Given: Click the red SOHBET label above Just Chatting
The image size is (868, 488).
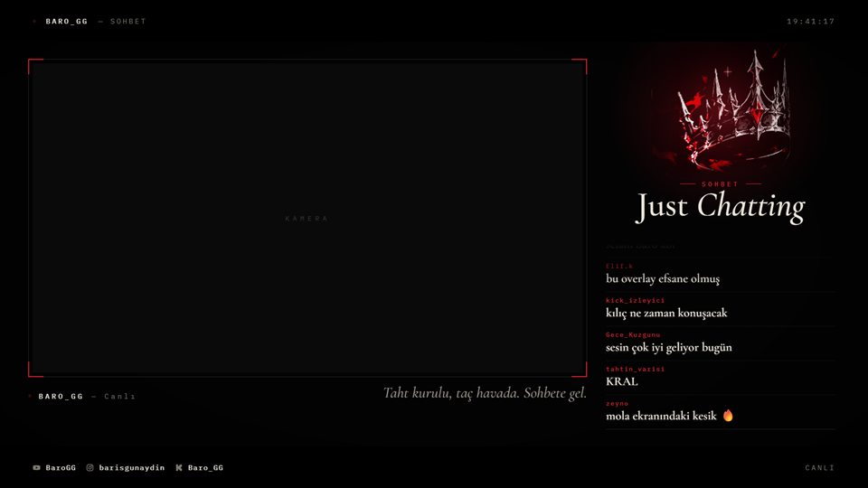Looking at the screenshot, I should tap(721, 183).
